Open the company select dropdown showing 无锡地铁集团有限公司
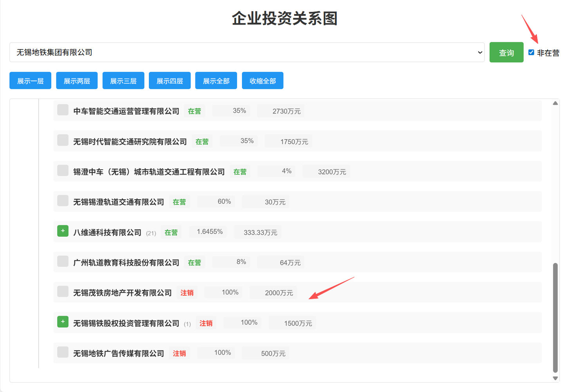The image size is (564, 392). [247, 52]
